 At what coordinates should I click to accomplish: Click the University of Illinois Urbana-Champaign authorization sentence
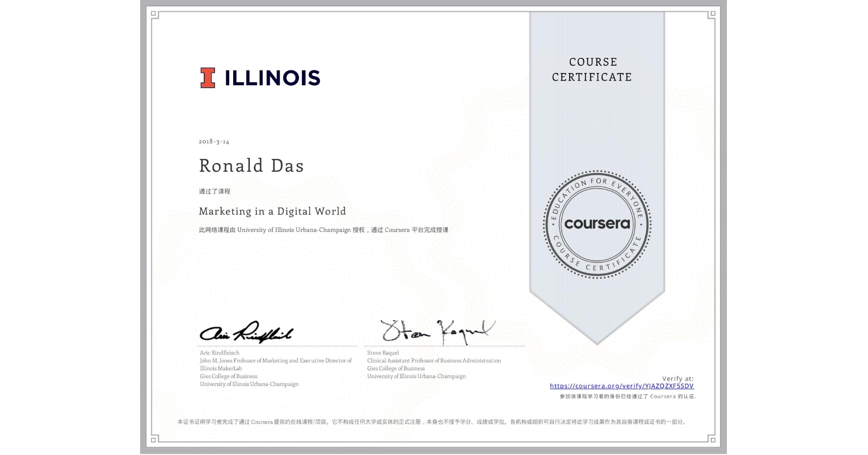(x=324, y=229)
